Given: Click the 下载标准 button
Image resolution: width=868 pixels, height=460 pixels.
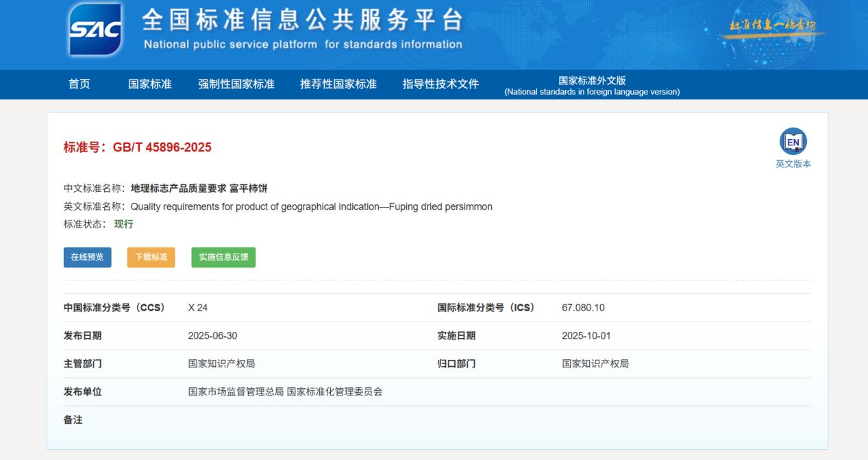Looking at the screenshot, I should tap(151, 257).
